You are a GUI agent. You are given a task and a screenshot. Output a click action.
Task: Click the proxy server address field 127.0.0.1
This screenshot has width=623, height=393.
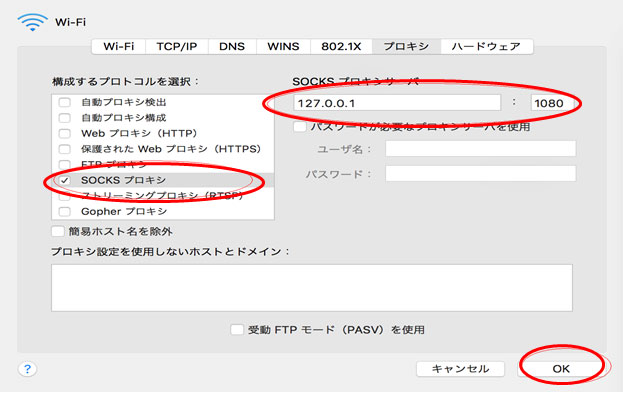(397, 103)
